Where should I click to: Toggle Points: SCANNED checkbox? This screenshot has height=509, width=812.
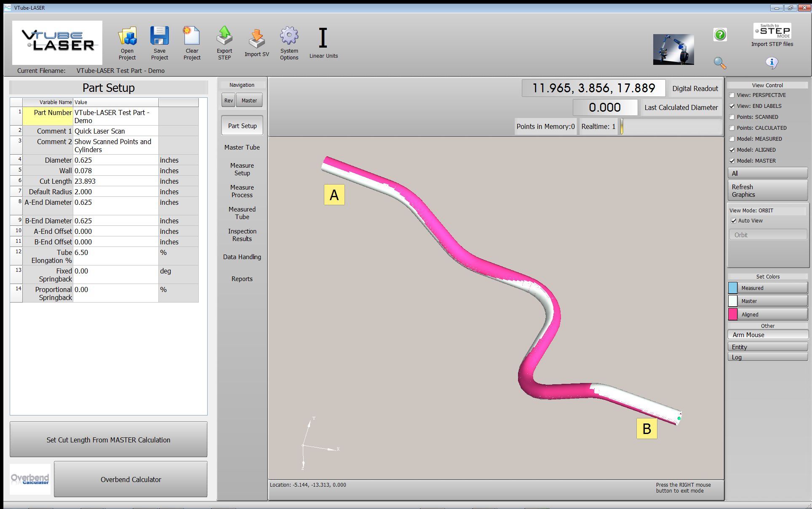tap(732, 117)
